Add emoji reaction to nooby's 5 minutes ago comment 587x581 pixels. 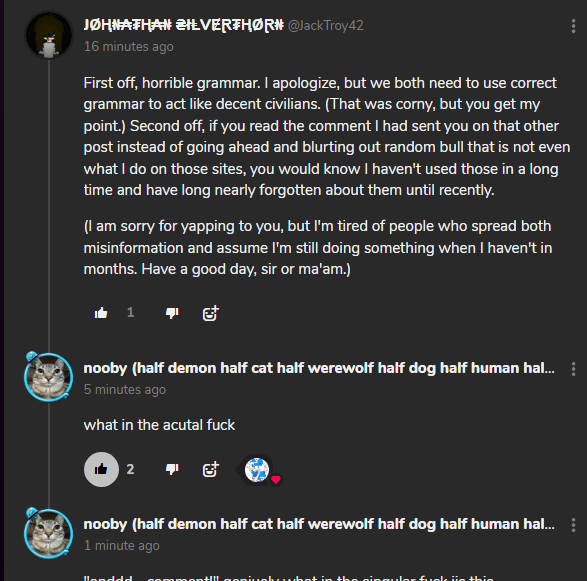coord(210,469)
